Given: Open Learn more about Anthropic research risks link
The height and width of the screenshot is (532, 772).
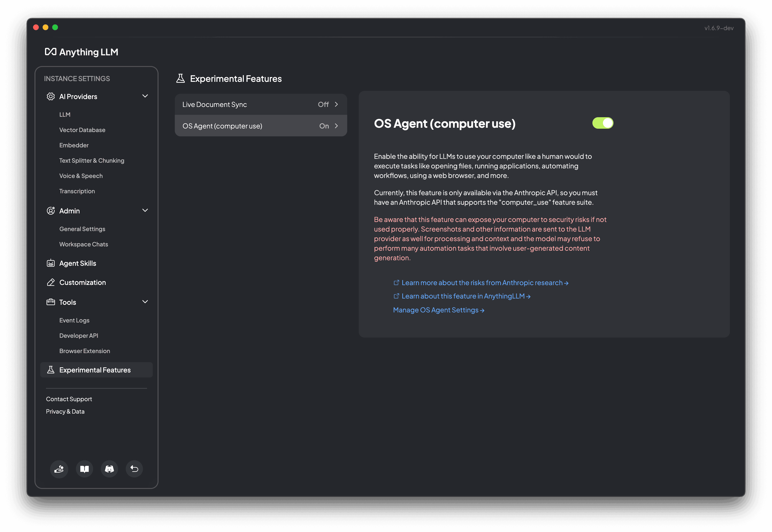Looking at the screenshot, I should pos(482,283).
